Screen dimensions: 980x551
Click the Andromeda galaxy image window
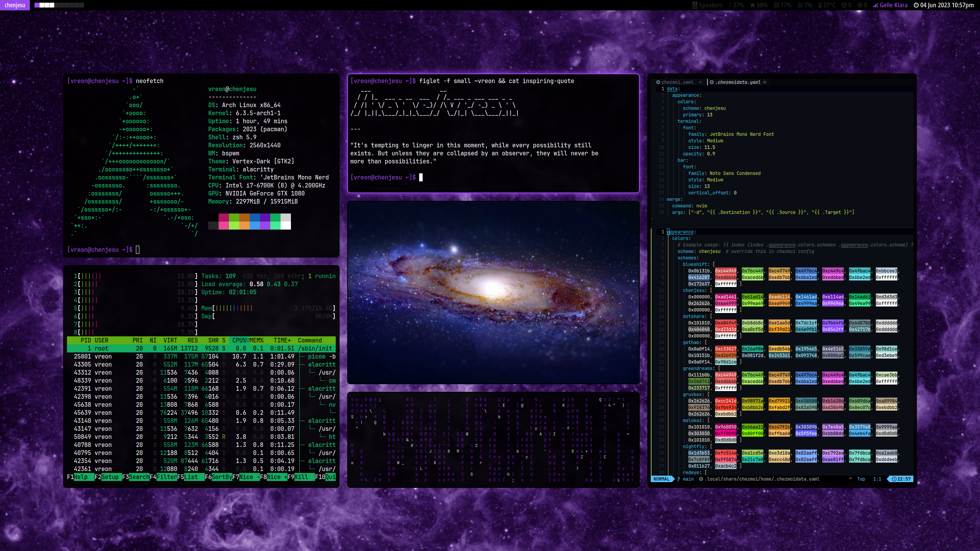pos(493,292)
